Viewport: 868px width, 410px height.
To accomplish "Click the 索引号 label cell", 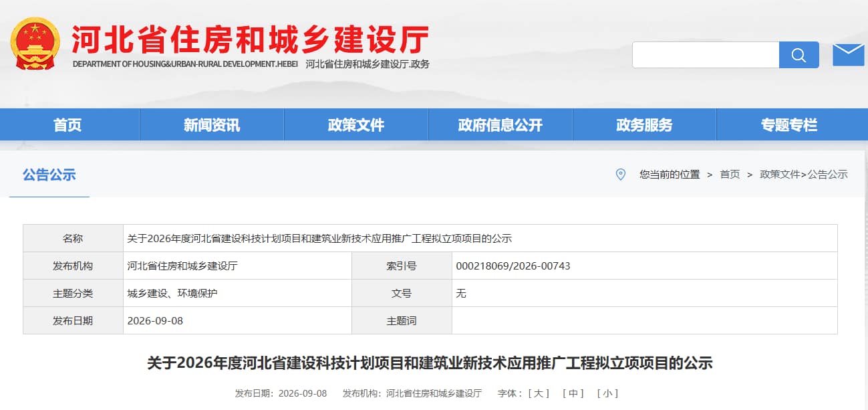I will coord(402,266).
